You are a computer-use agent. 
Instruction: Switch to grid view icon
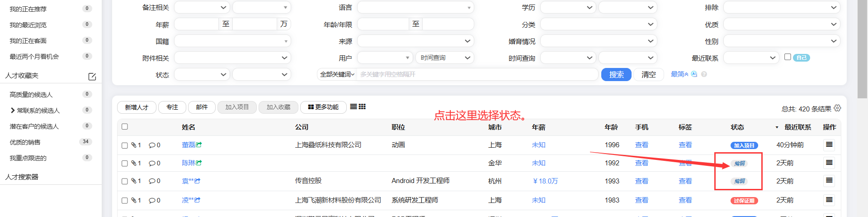pos(362,106)
